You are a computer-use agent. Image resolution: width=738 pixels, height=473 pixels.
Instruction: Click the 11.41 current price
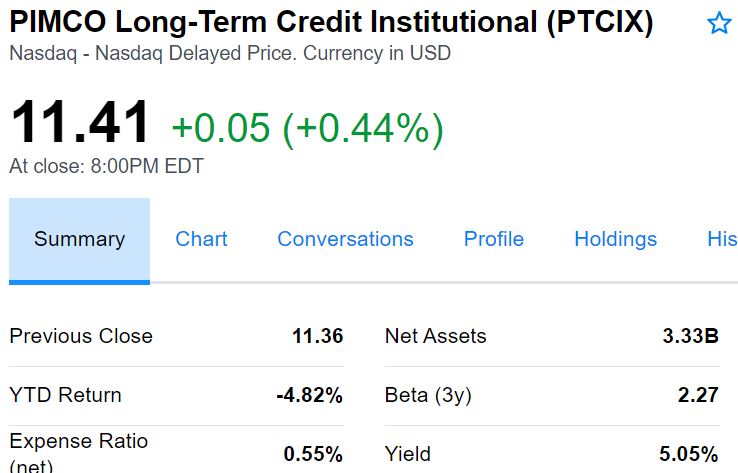[x=80, y=123]
